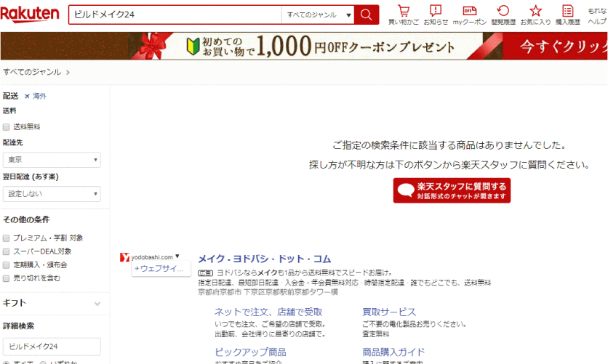Click the 配送 heading text
The height and width of the screenshot is (364, 608).
10,96
